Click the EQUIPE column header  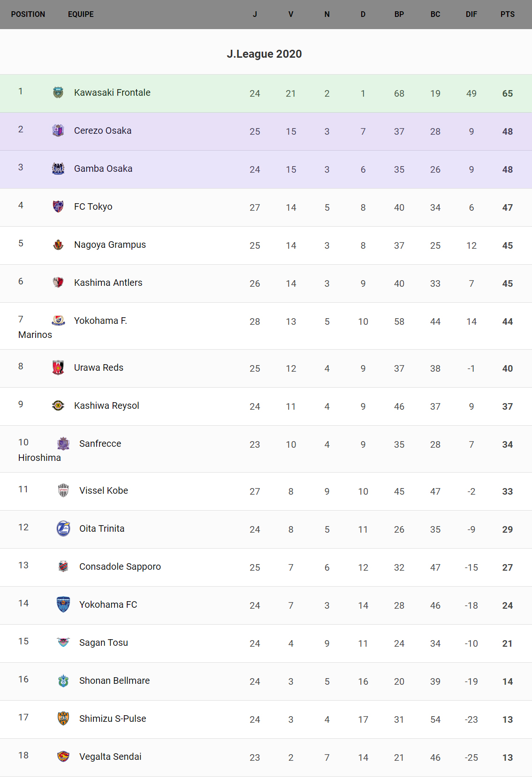coord(81,14)
